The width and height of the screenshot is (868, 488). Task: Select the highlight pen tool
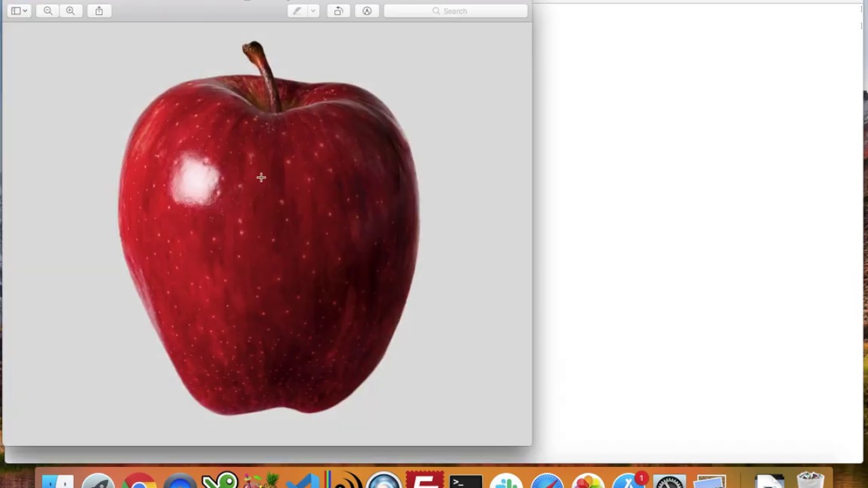[297, 11]
